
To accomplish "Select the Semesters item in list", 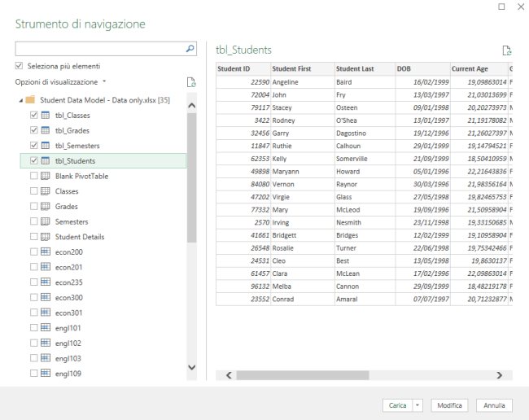I will point(72,221).
